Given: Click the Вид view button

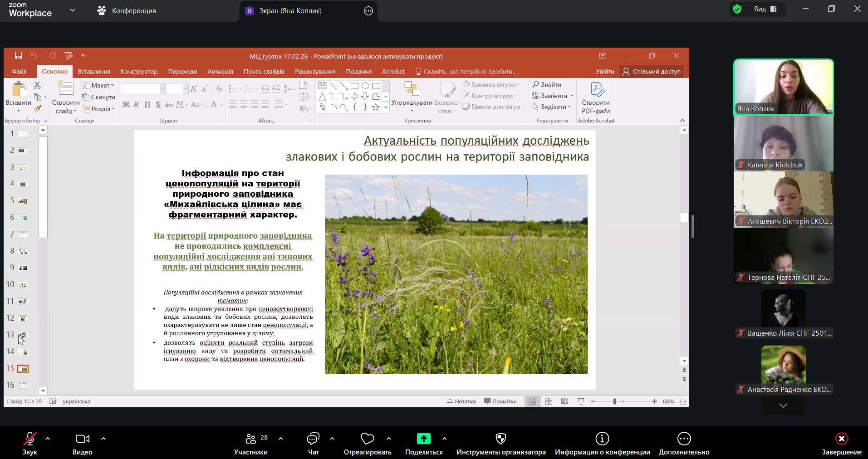Looking at the screenshot, I should (765, 9).
